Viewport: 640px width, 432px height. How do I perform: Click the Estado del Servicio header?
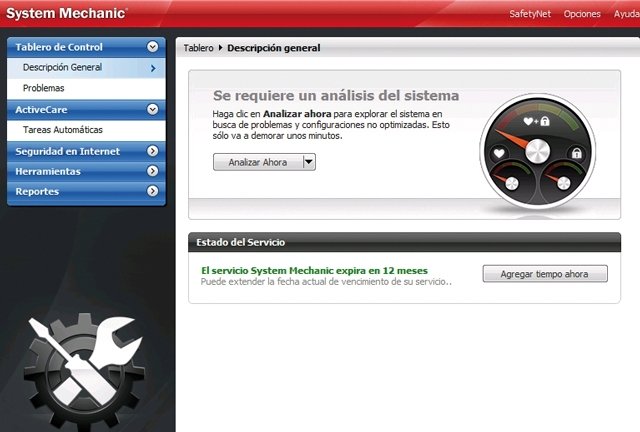(404, 242)
